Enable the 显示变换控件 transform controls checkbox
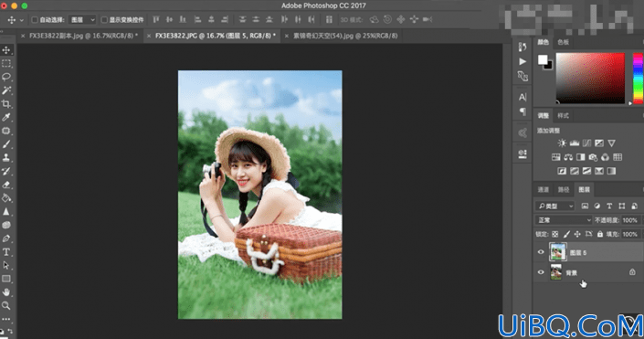The width and height of the screenshot is (644, 339). click(x=104, y=20)
